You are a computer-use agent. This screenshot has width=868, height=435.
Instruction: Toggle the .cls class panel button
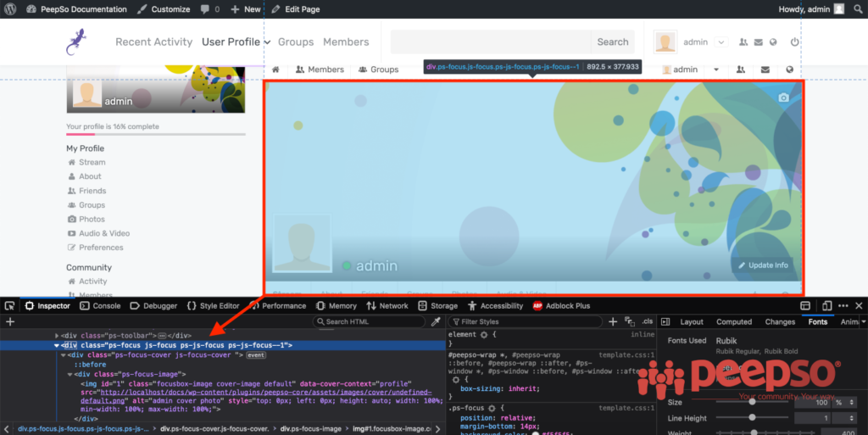[648, 321]
